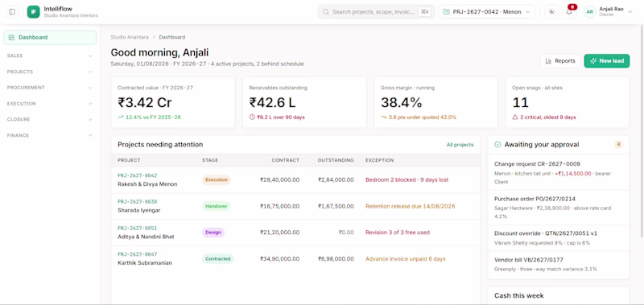Image resolution: width=644 pixels, height=305 pixels.
Task: Click the AR user avatar
Action: [x=590, y=12]
